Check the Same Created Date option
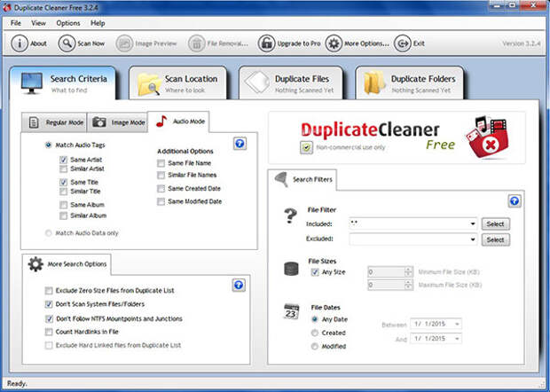550x392 pixels. (x=161, y=189)
